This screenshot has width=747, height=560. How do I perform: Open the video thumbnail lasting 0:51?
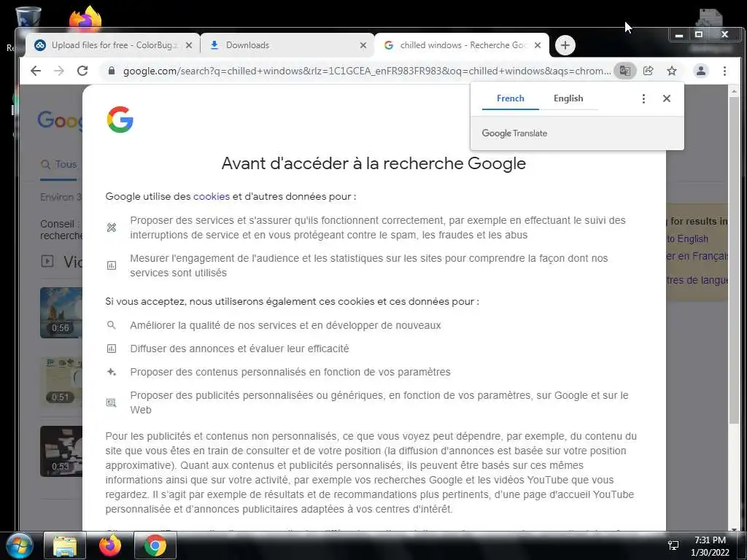[61, 381]
